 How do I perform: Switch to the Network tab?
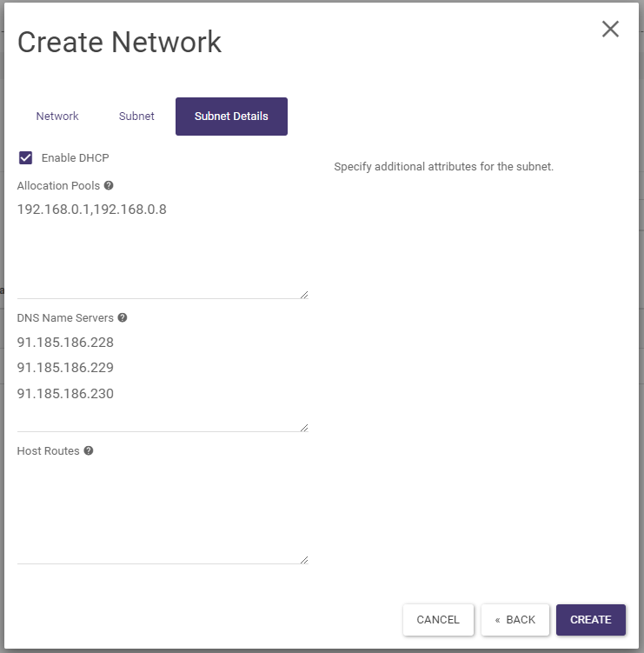[57, 117]
